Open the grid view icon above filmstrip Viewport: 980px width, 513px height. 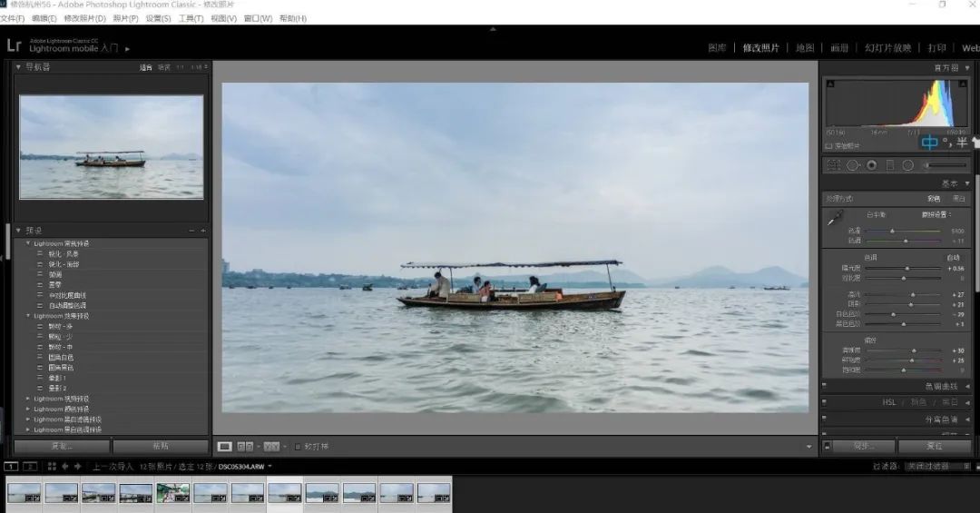52,466
